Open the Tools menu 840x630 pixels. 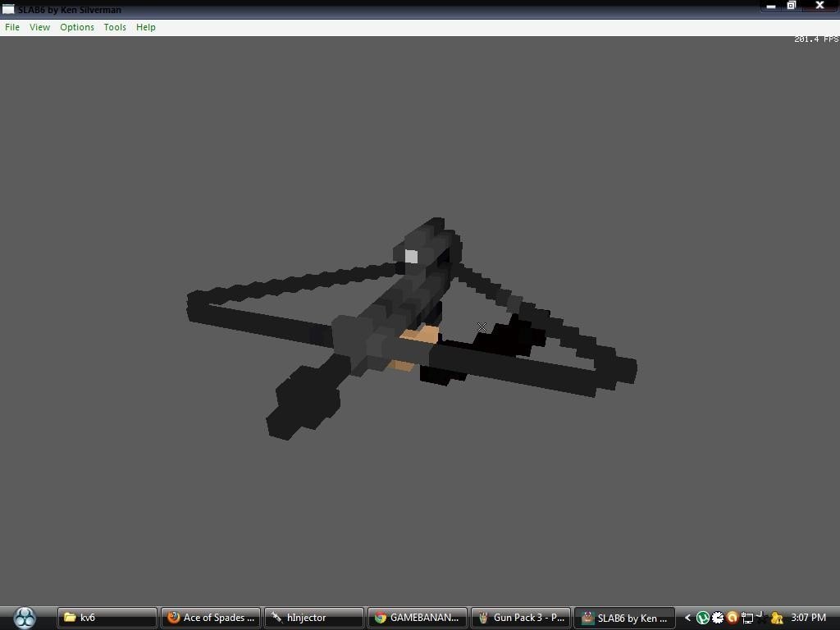115,27
